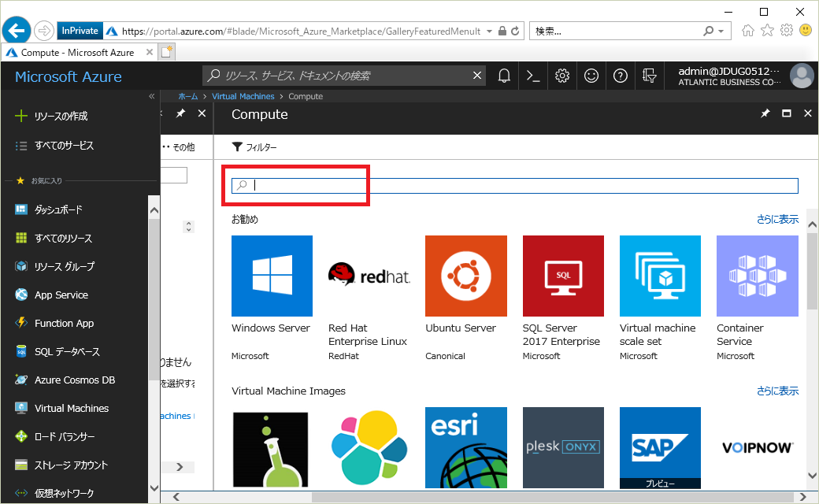Screen dimensions: 819x504
Task: Open the SAP preview image tile
Action: point(660,447)
